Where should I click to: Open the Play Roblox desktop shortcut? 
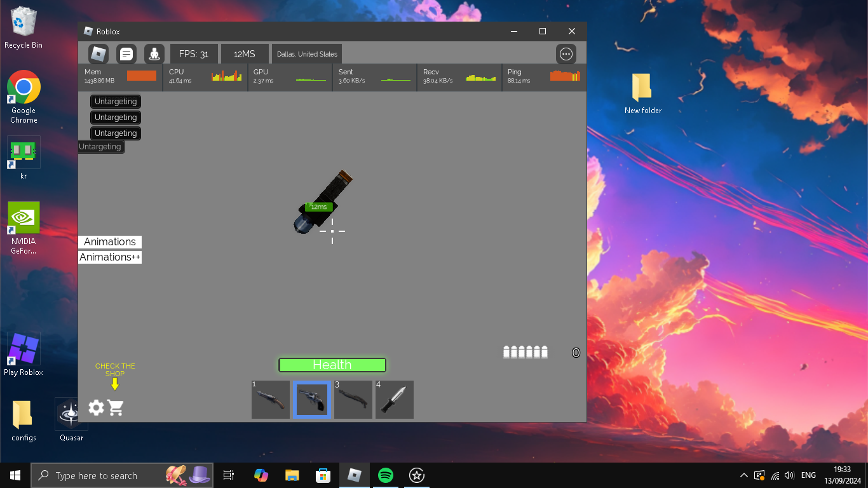[24, 354]
